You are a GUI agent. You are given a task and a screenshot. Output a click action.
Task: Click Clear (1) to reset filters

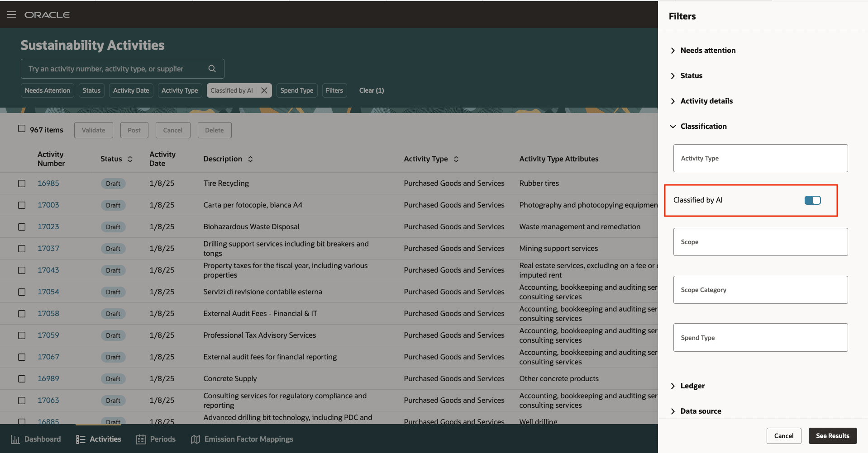click(372, 90)
